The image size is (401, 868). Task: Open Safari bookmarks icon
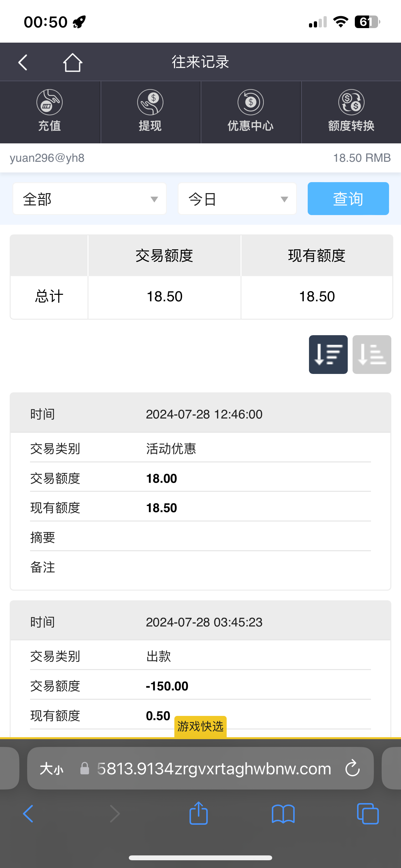pyautogui.click(x=283, y=813)
